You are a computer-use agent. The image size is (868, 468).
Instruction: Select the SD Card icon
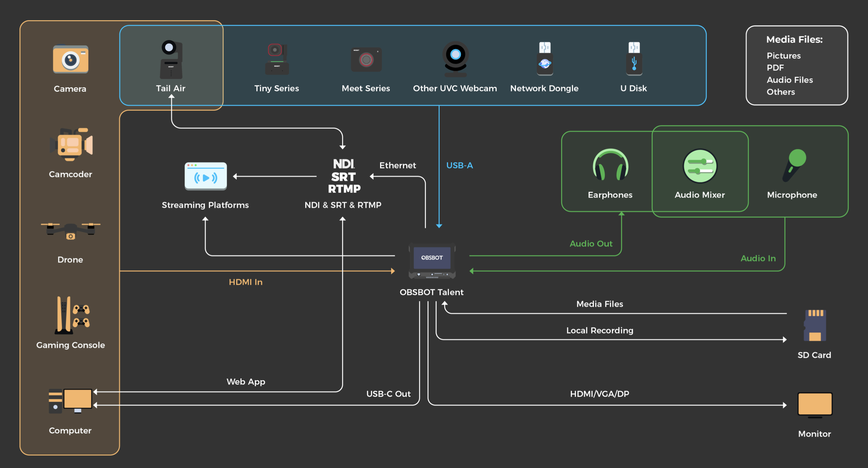(815, 326)
